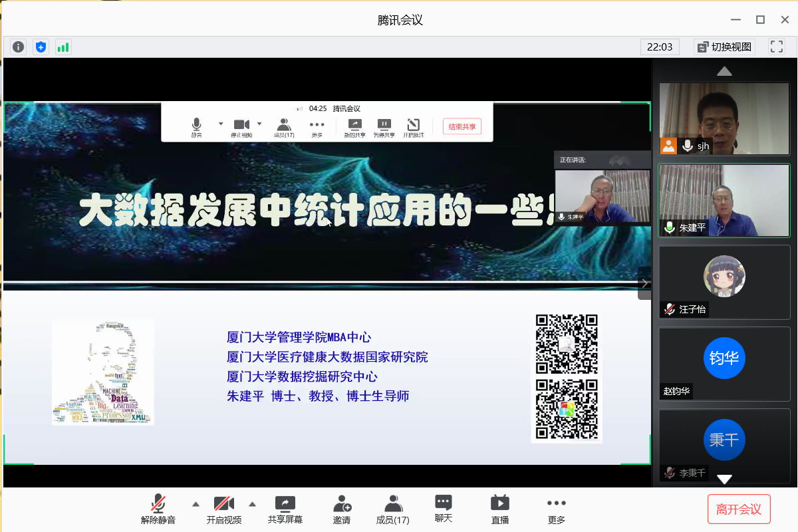The height and width of the screenshot is (532, 798).
Task: Open the blue security shield icon
Action: click(x=41, y=47)
